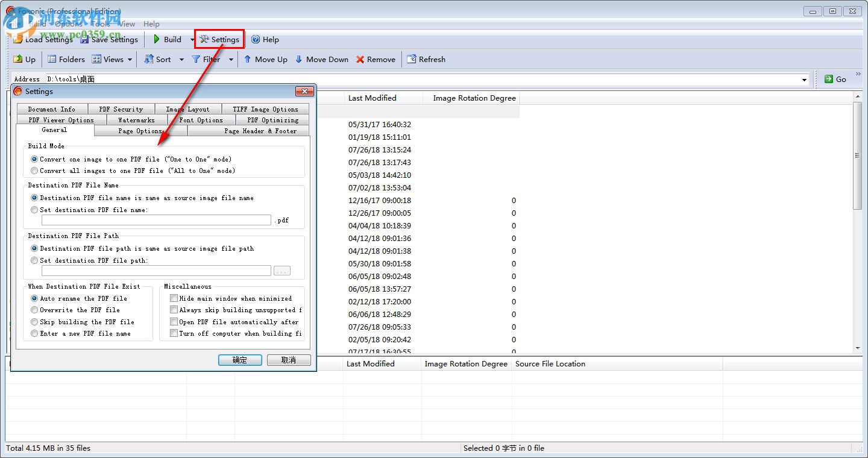Viewport: 868px width, 458px height.
Task: Confirm settings with the 确定 button
Action: pyautogui.click(x=240, y=360)
